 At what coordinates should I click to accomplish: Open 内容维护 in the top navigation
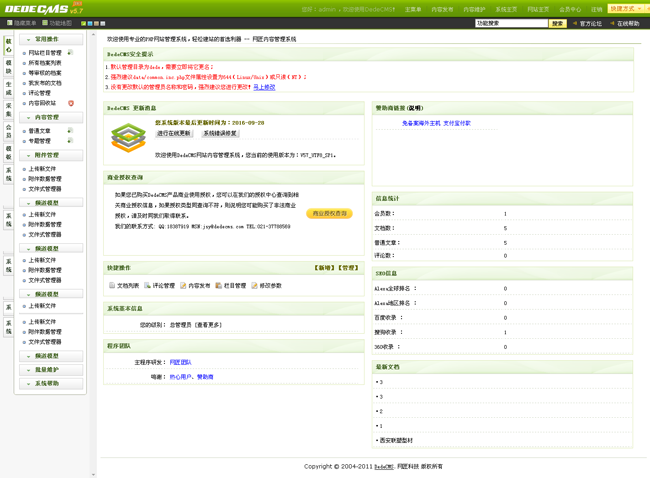[x=474, y=9]
